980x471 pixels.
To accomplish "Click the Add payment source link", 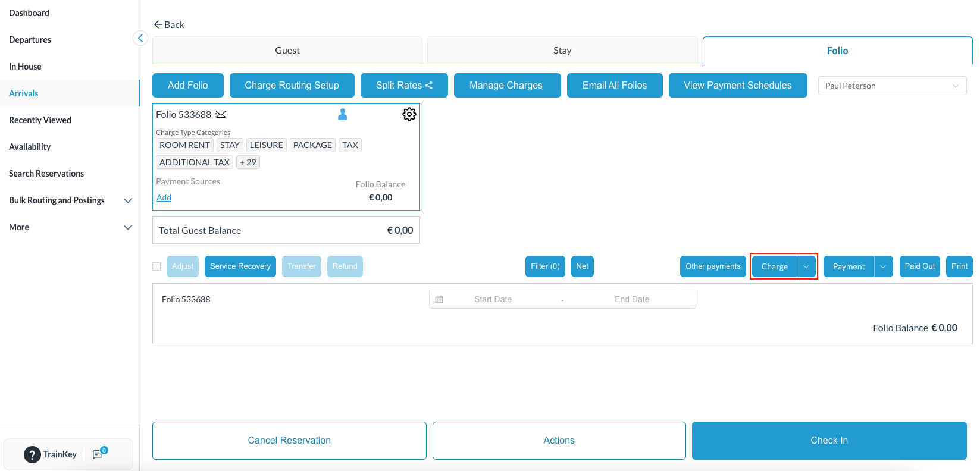I will click(x=164, y=197).
